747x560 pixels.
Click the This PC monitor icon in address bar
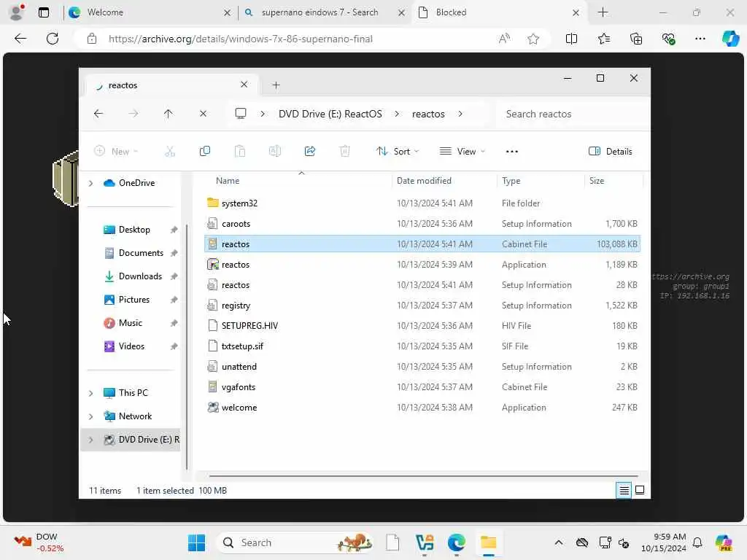pos(241,114)
